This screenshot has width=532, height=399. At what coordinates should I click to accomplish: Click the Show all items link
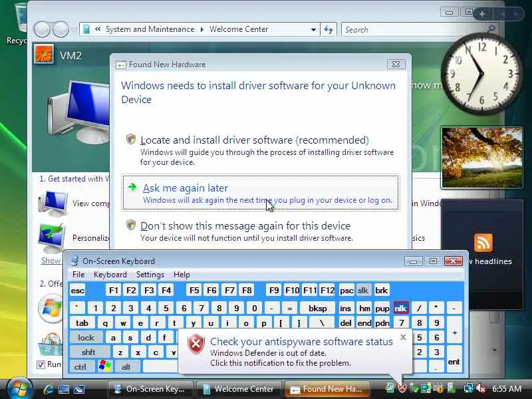(x=51, y=261)
